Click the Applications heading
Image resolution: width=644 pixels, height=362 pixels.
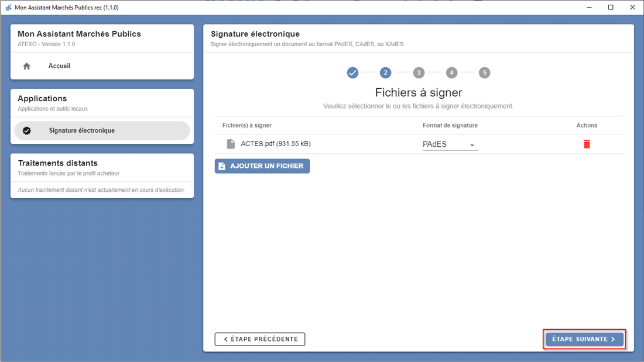[42, 98]
